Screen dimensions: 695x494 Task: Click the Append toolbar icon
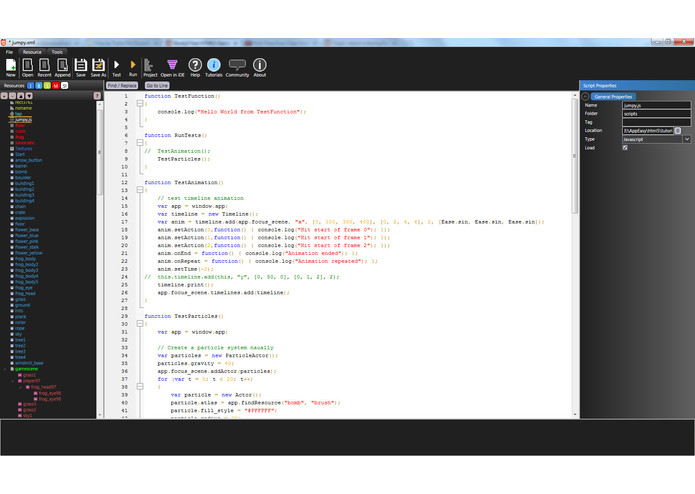(62, 65)
